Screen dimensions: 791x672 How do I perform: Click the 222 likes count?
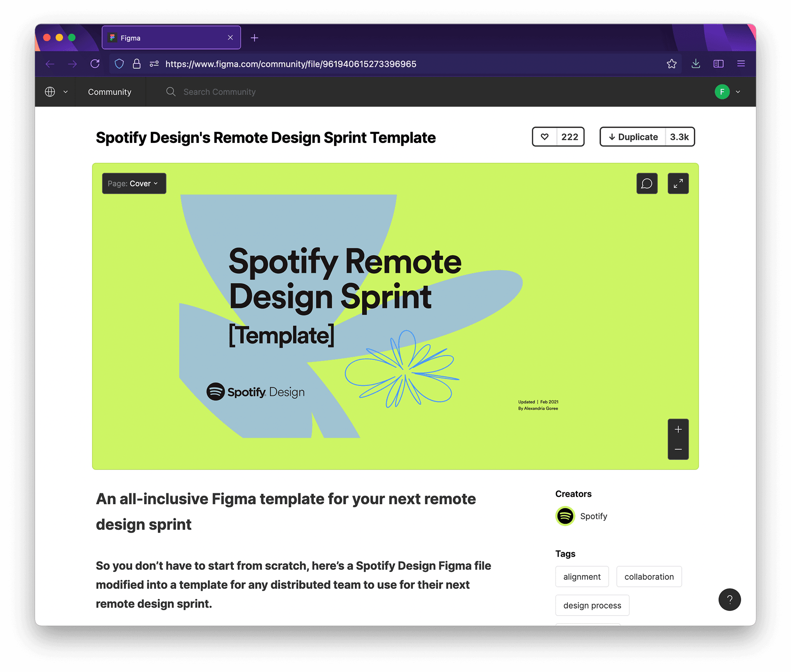click(570, 137)
